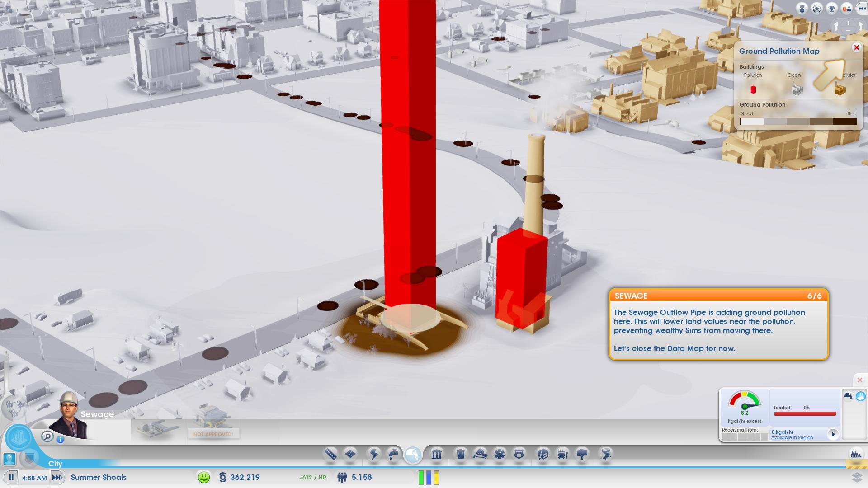Open the region sewage available arrow button

tap(833, 434)
